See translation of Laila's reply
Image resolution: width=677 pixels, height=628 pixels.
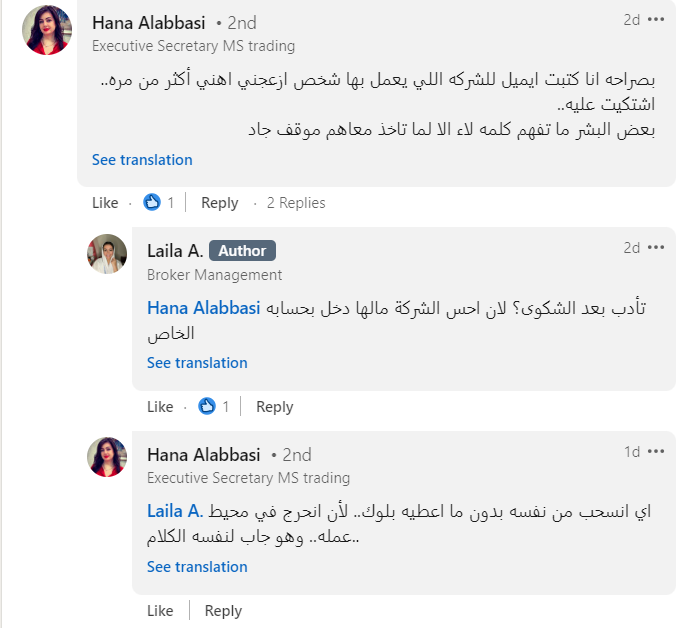[197, 363]
